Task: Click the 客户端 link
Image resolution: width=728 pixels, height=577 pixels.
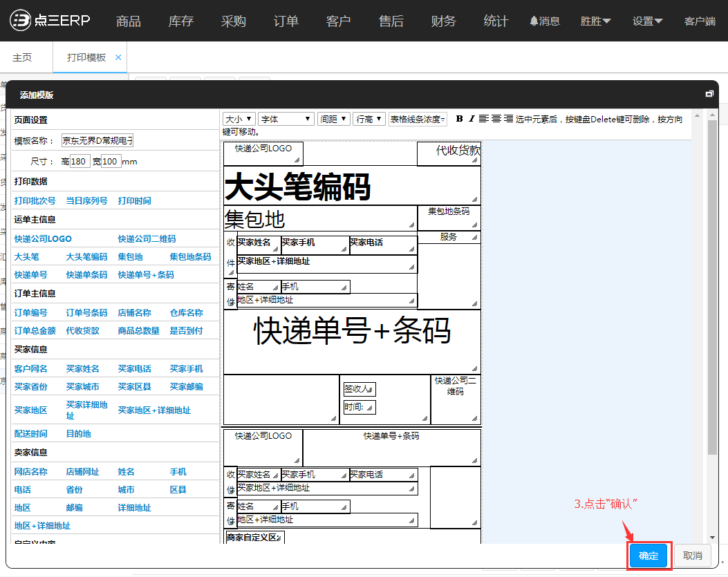Action: click(700, 21)
